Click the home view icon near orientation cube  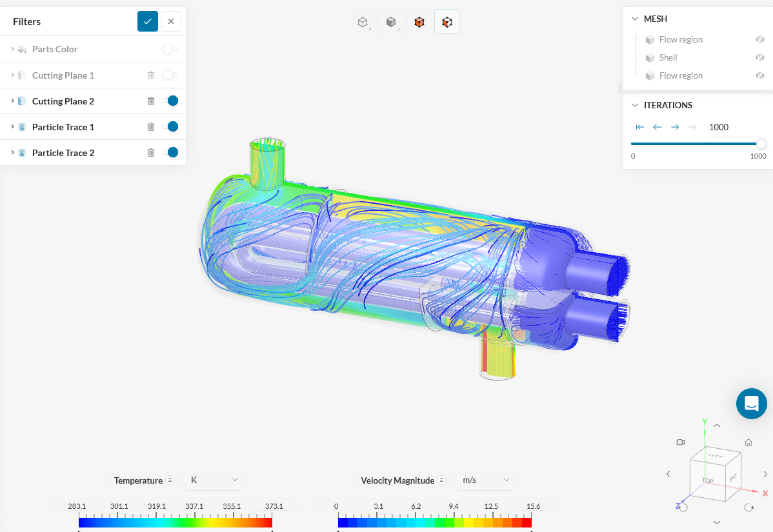[748, 442]
